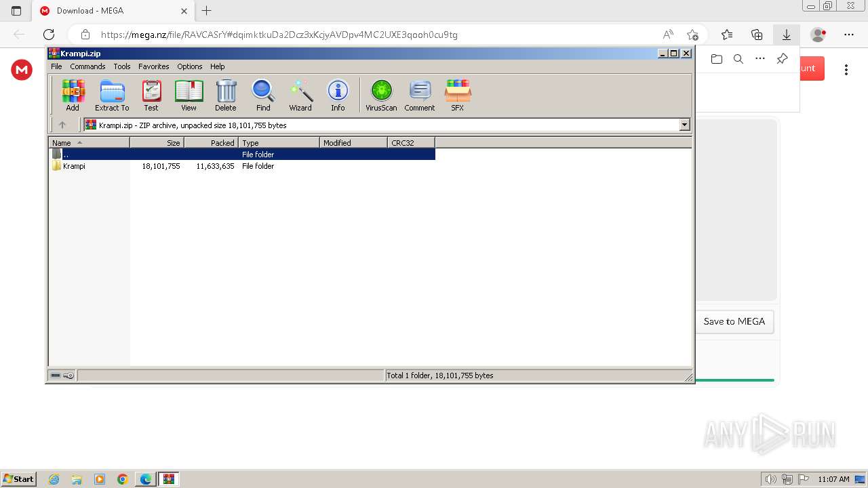Image resolution: width=868 pixels, height=488 pixels.
Task: Go up one folder level arrow
Action: [x=62, y=125]
